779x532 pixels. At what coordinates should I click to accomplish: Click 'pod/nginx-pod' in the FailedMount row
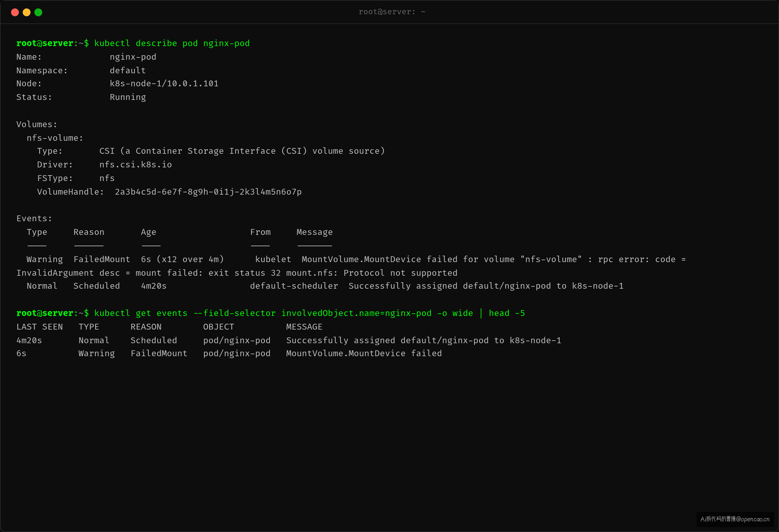click(237, 354)
